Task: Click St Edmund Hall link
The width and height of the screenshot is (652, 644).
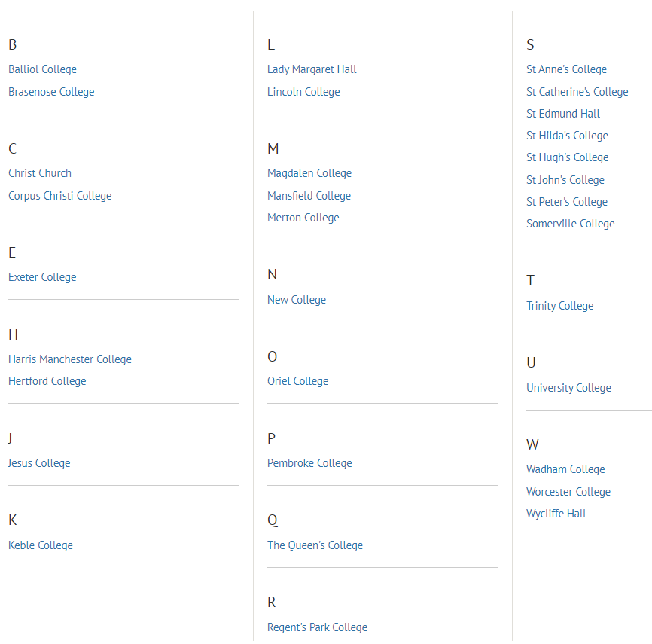Action: click(563, 114)
